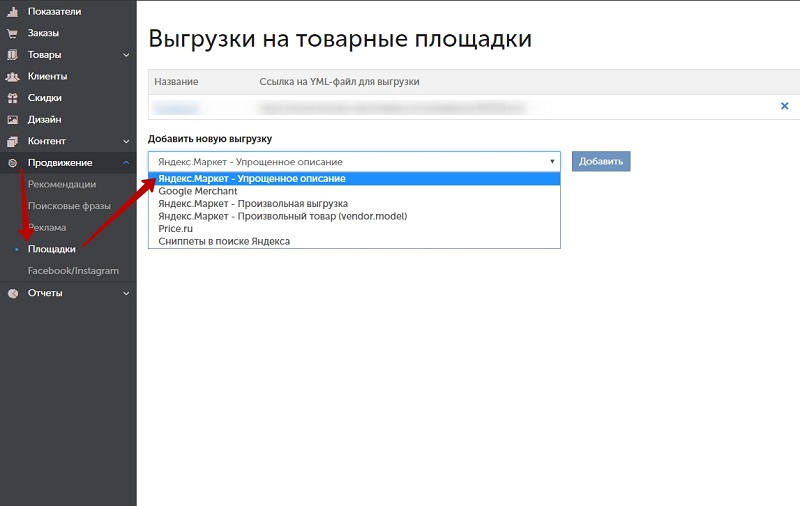Click the Добавить button
Image resolution: width=800 pixels, height=506 pixels.
click(x=601, y=161)
